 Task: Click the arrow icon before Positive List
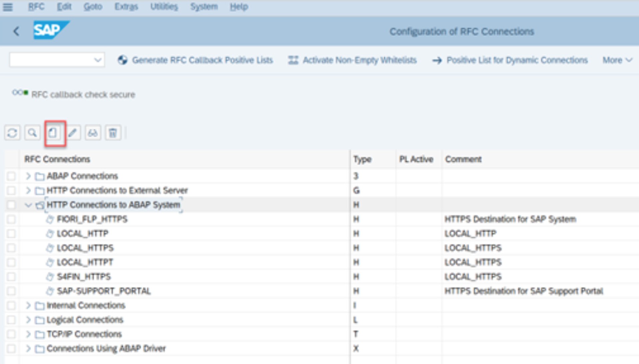pos(437,60)
